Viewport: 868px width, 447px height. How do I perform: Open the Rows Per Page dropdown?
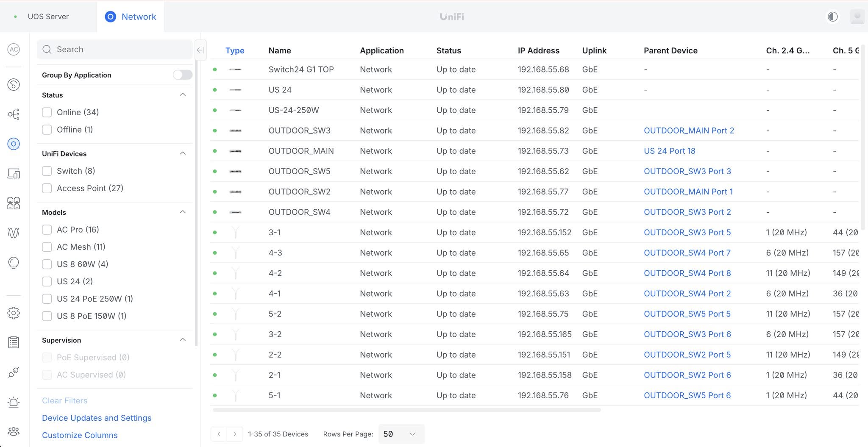point(401,434)
